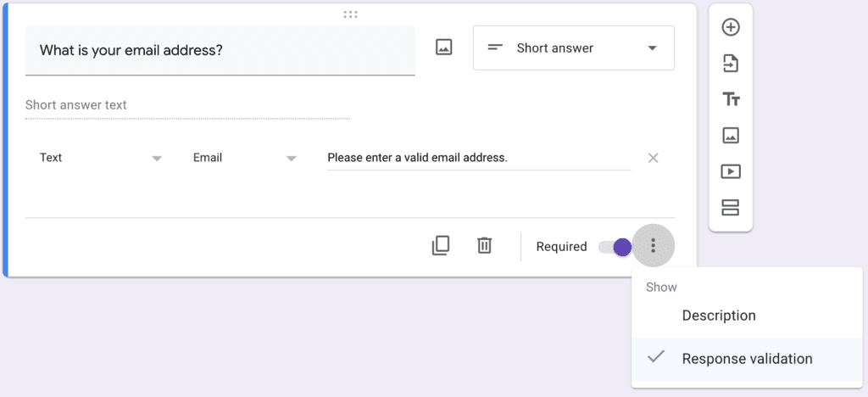Add title and description from sidebar

coord(730,99)
